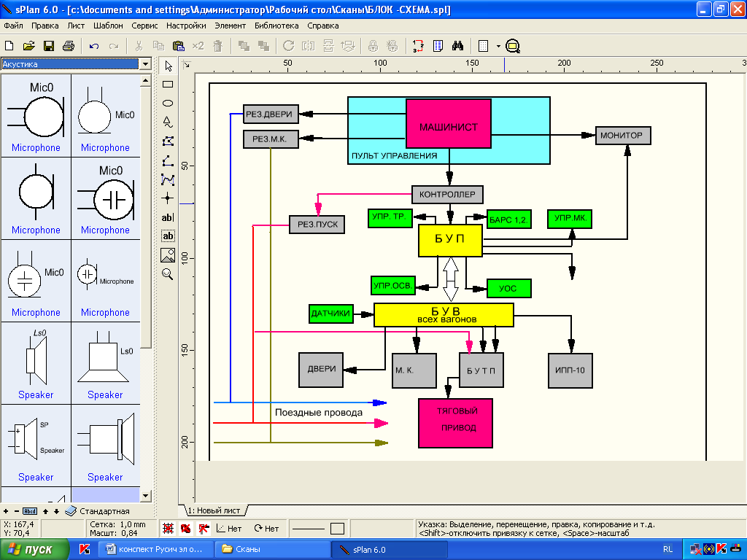The image size is (747, 560).
Task: Click the rename component Abcd icon
Action: (29, 511)
